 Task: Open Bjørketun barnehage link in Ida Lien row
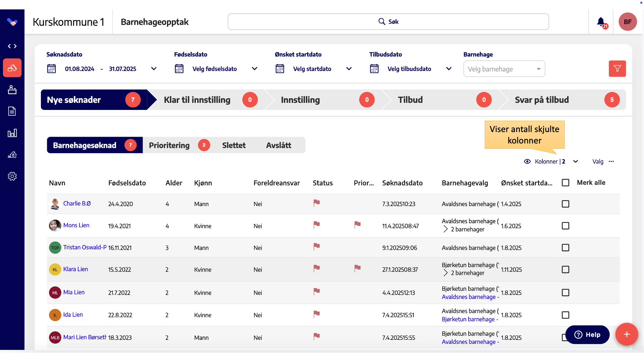tap(470, 319)
